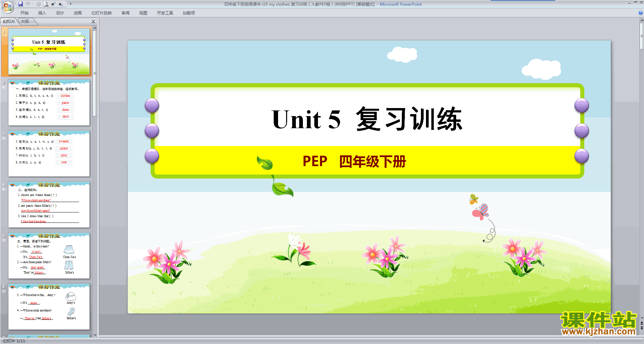This screenshot has width=644, height=344.
Task: Select slide 4 thumbnail 连词成句
Action: 49,204
